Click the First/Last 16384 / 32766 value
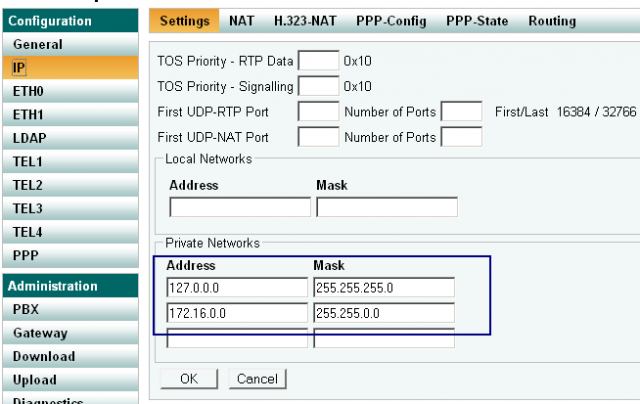The width and height of the screenshot is (640, 404). tap(565, 111)
